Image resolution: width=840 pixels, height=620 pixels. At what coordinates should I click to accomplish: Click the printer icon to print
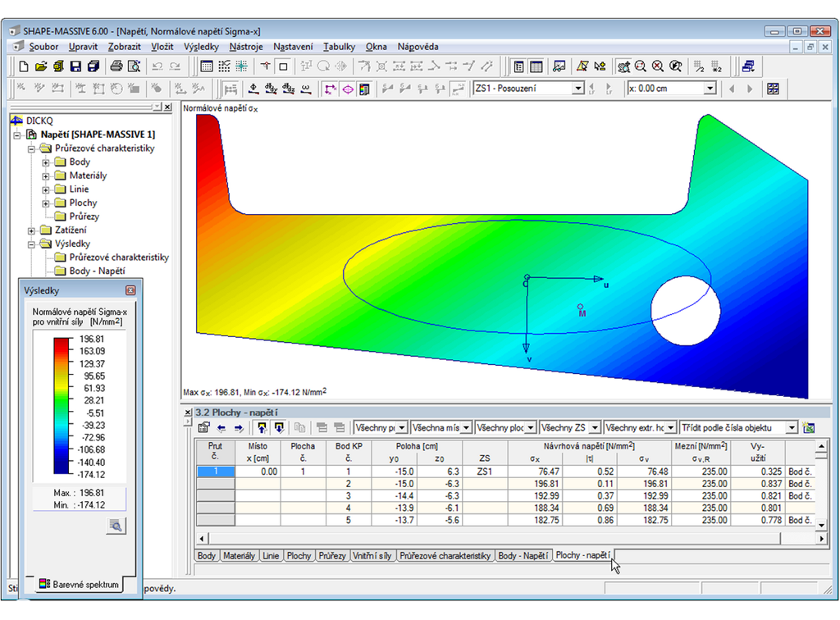click(x=116, y=66)
